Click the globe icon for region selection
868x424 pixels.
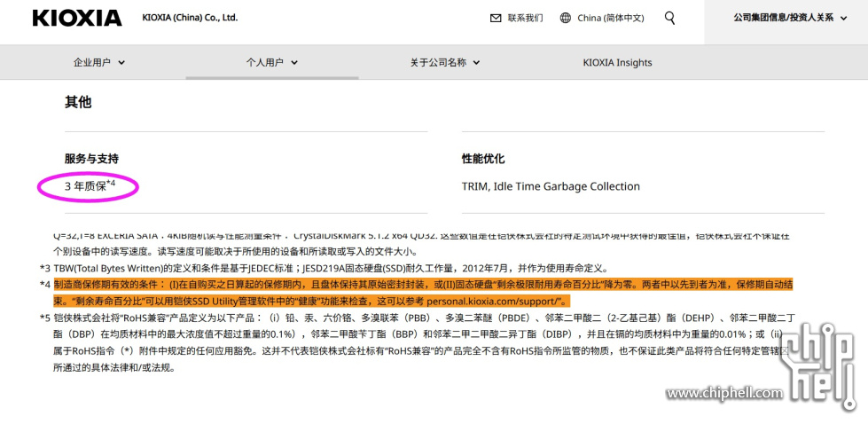(x=565, y=19)
